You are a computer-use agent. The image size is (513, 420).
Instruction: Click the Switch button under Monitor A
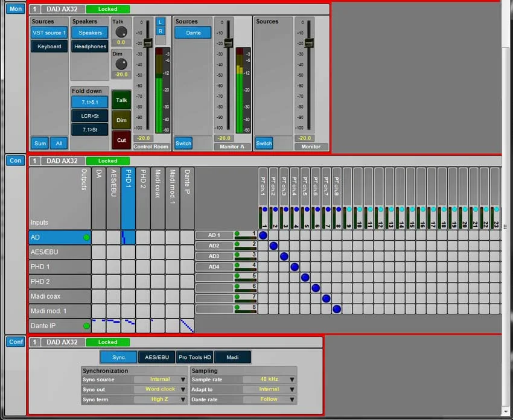click(183, 143)
